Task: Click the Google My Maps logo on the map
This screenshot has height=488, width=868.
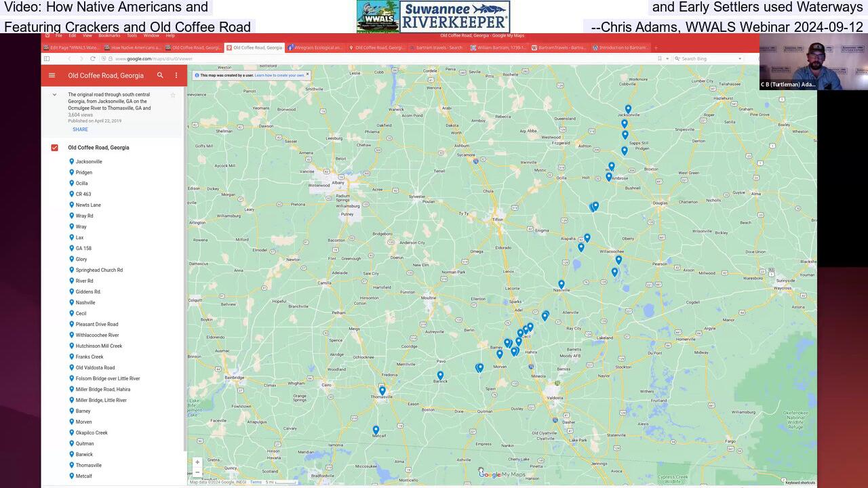Action: pyautogui.click(x=502, y=474)
